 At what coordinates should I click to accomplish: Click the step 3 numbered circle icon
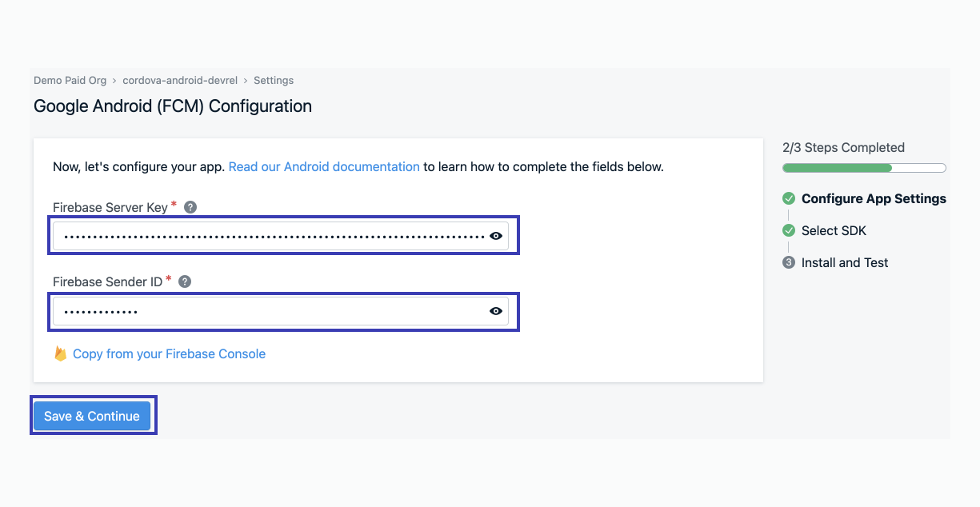point(788,262)
